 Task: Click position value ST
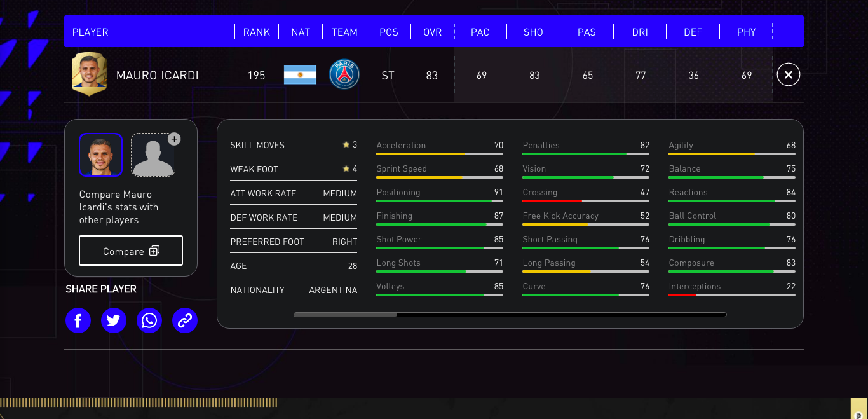pos(388,75)
